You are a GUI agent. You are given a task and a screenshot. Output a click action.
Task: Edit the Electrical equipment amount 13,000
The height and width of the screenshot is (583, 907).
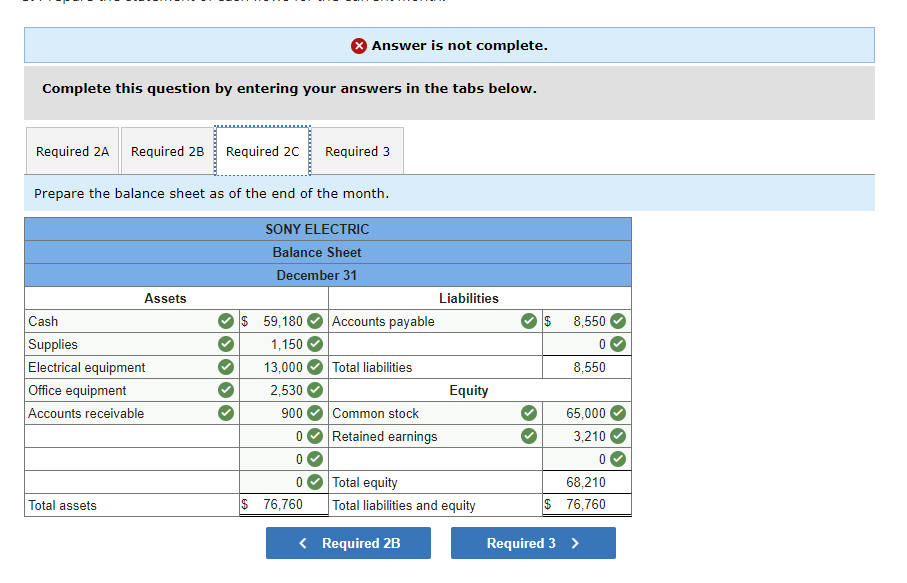pyautogui.click(x=283, y=367)
